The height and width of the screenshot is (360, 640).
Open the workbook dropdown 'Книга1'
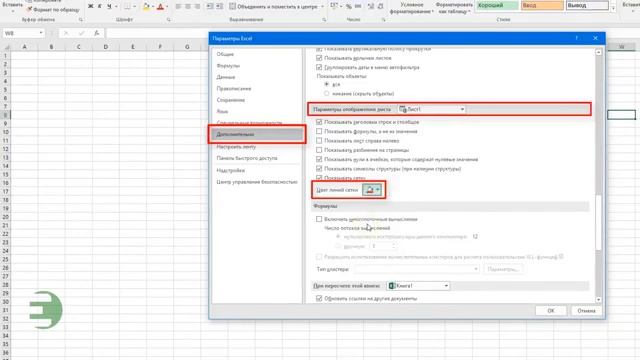point(418,286)
